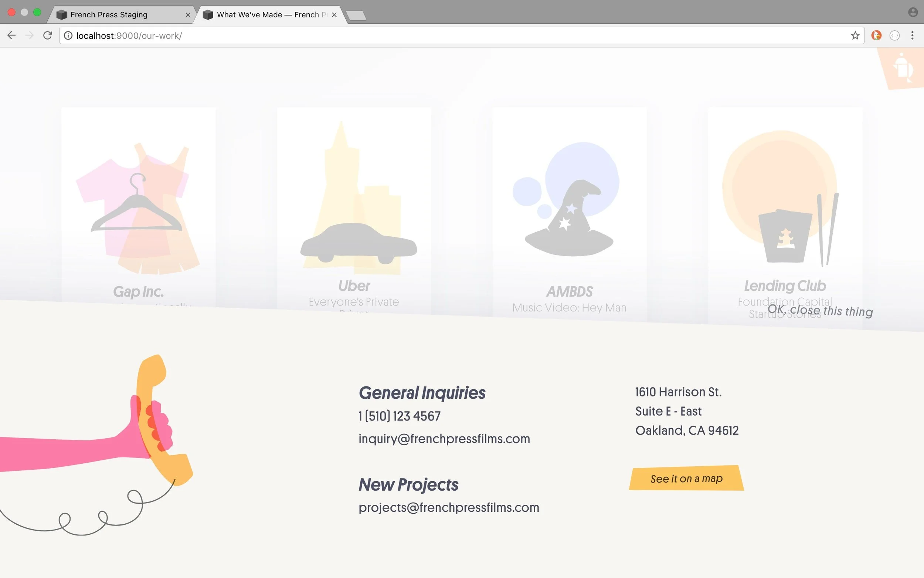This screenshot has width=924, height=578.
Task: Open the Chrome profile avatar icon
Action: (913, 12)
